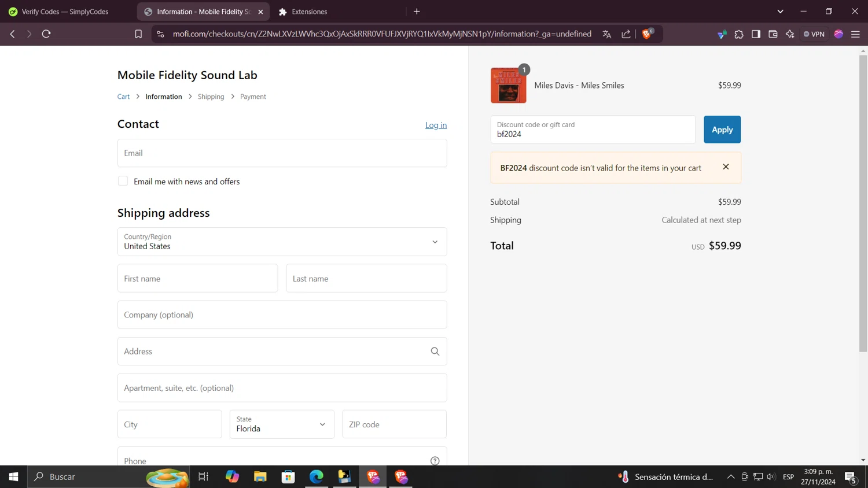Click the Miles Davis album thumbnail
Viewport: 868px width, 488px height.
pos(509,86)
